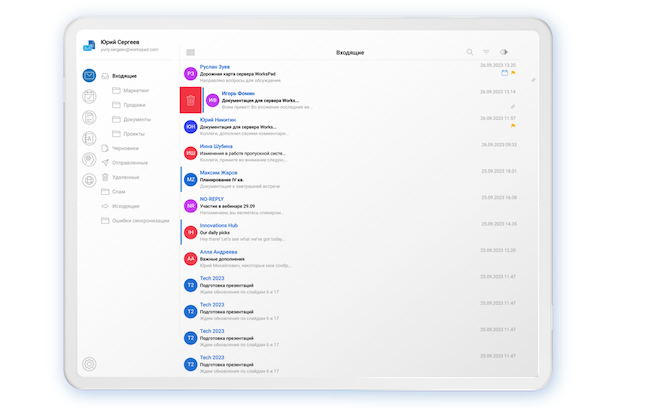Open the Documents module icon
The width and height of the screenshot is (650, 408).
click(89, 117)
